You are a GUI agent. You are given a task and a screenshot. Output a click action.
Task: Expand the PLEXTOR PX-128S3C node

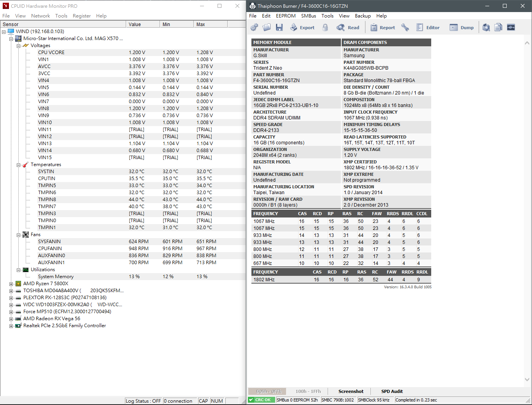click(11, 298)
